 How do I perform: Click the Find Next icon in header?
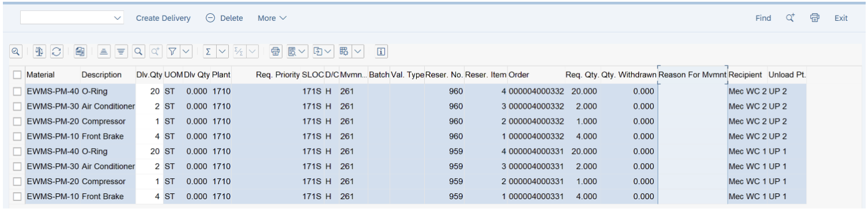point(791,18)
